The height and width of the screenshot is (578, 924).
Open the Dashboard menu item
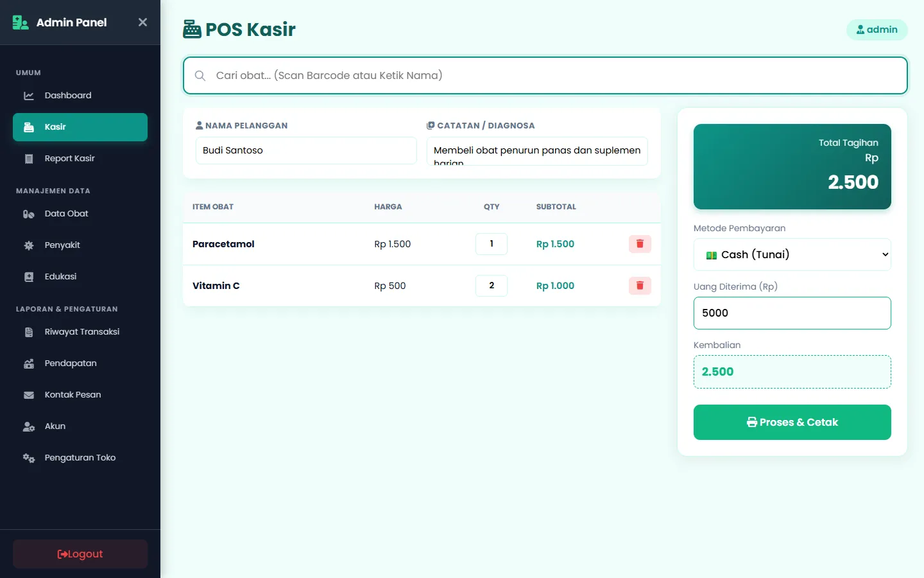(80, 96)
